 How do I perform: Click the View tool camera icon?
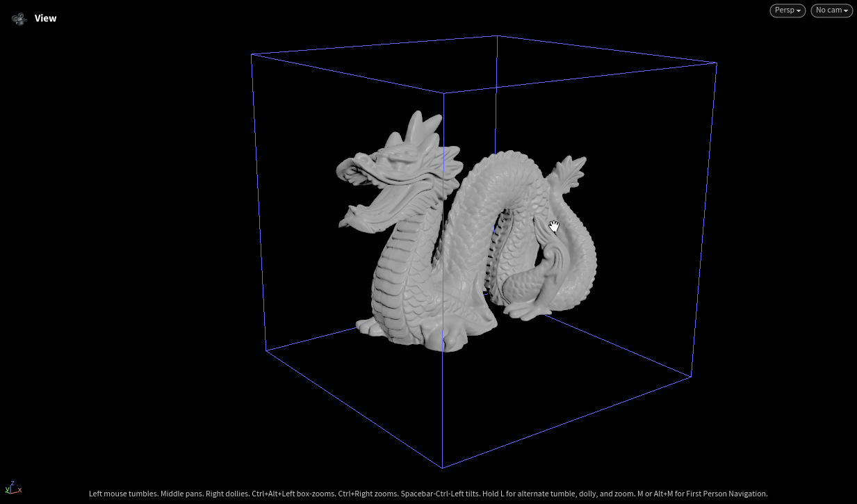click(x=19, y=19)
